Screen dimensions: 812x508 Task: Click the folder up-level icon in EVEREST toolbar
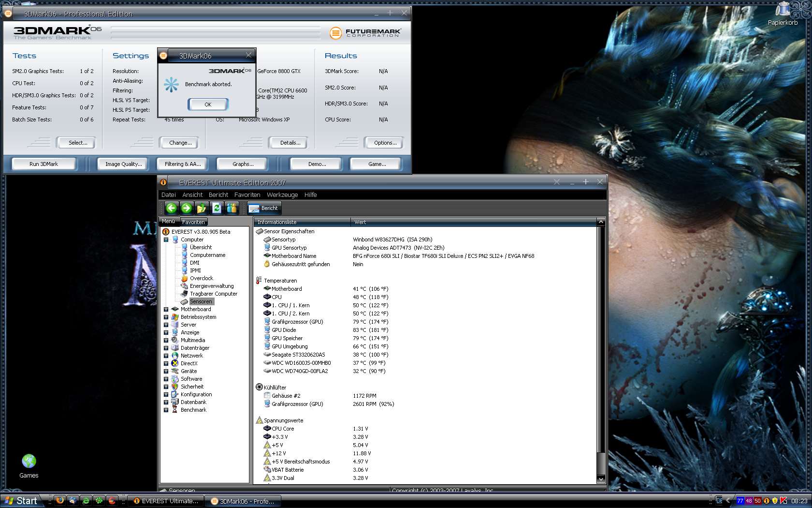click(x=202, y=208)
